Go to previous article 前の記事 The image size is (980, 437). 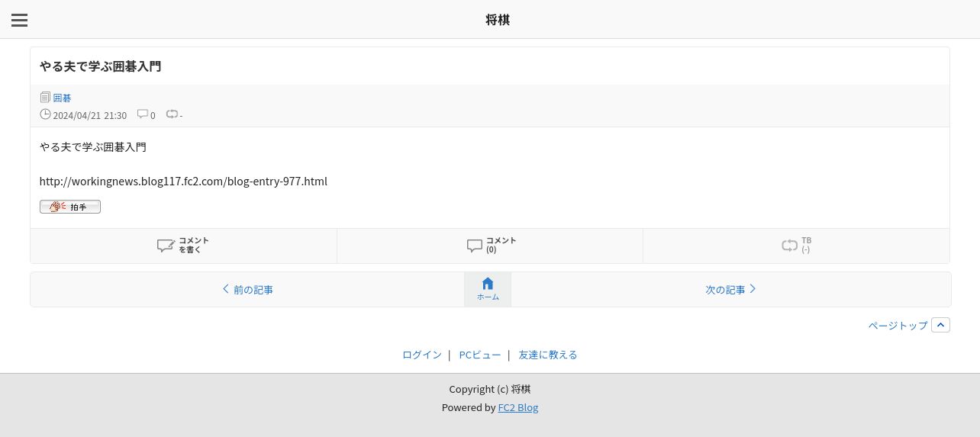[x=247, y=290]
